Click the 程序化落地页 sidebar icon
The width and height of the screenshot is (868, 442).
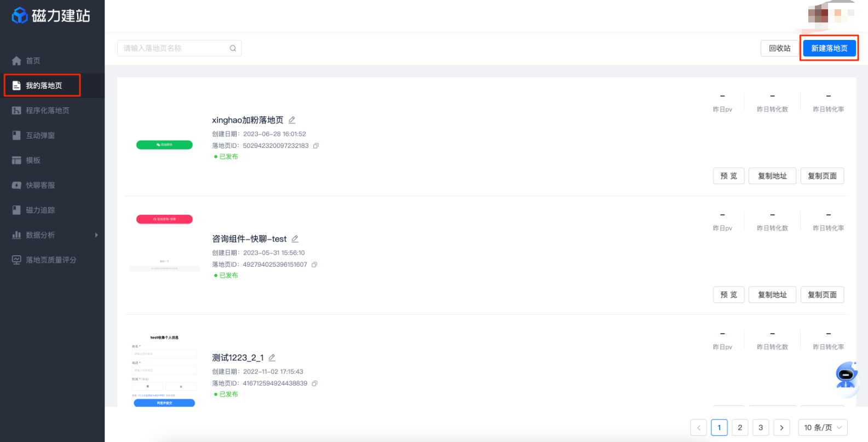click(x=16, y=111)
